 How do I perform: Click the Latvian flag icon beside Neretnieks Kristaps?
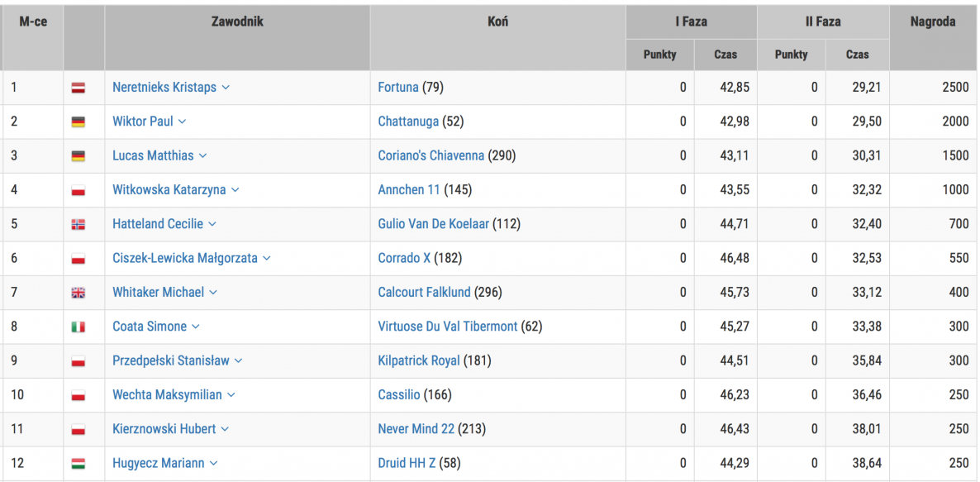(x=78, y=88)
